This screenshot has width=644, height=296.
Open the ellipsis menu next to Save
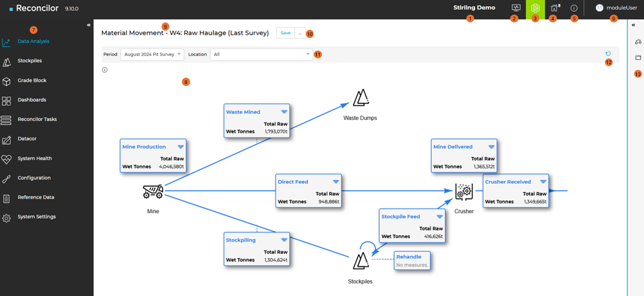pyautogui.click(x=300, y=33)
